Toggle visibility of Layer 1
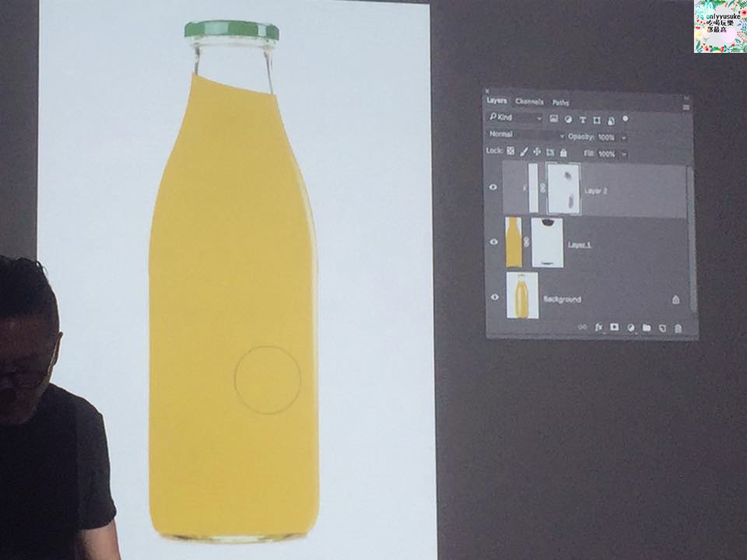 pyautogui.click(x=493, y=242)
